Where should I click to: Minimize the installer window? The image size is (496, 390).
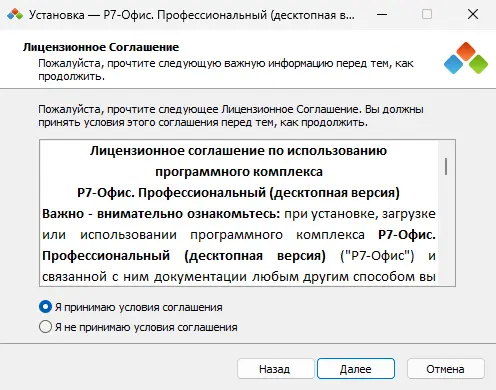tap(382, 15)
